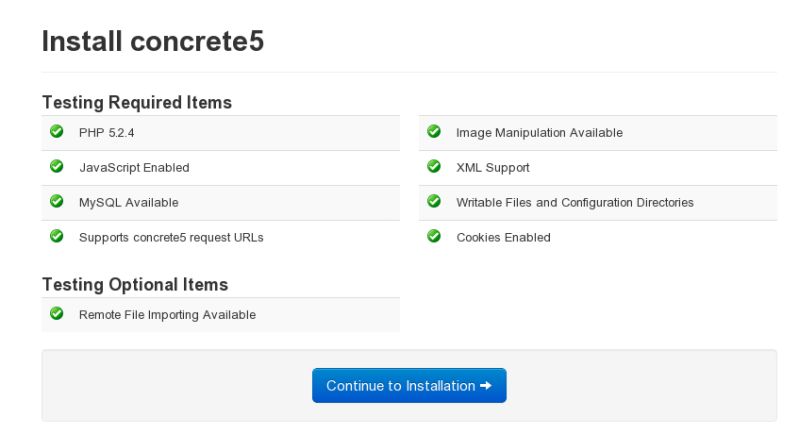Image resolution: width=799 pixels, height=434 pixels.
Task: Click the Remote File Importing Available label
Action: pyautogui.click(x=167, y=315)
